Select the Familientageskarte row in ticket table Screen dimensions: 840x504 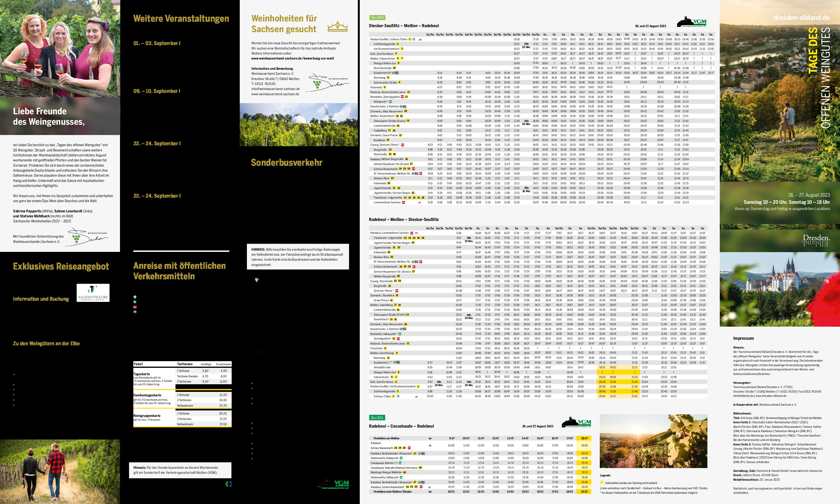(182, 400)
